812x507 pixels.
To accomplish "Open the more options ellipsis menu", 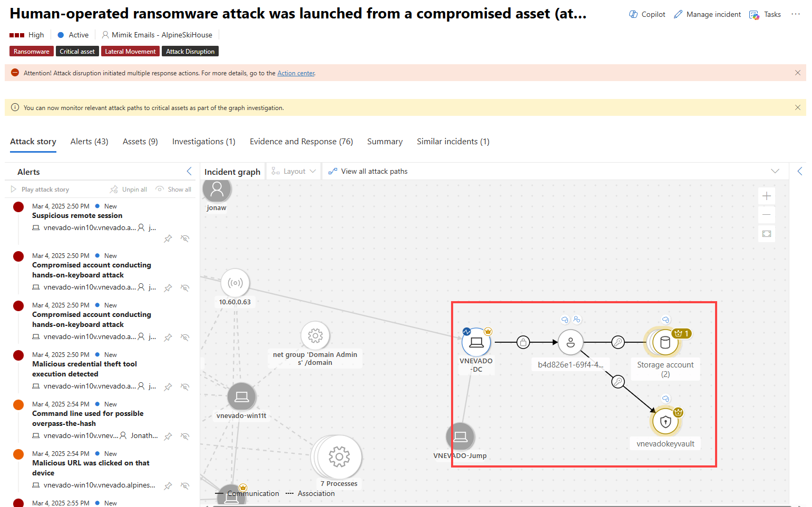I will pyautogui.click(x=796, y=14).
